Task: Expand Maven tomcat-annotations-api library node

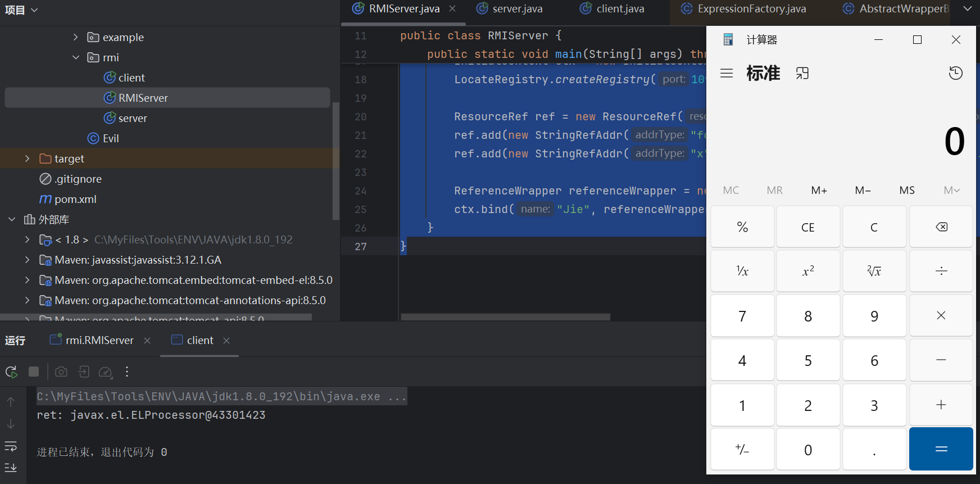Action: tap(27, 300)
